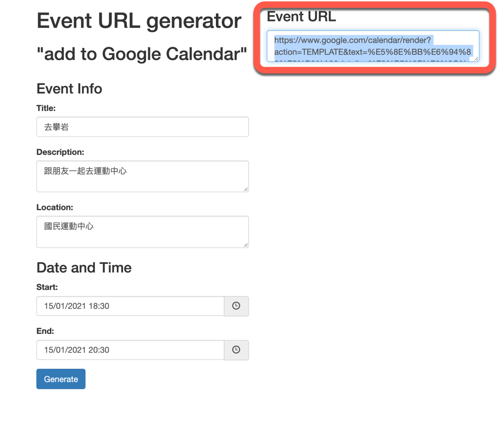Click the "Title:" field label
The height and width of the screenshot is (425, 504).
point(46,108)
